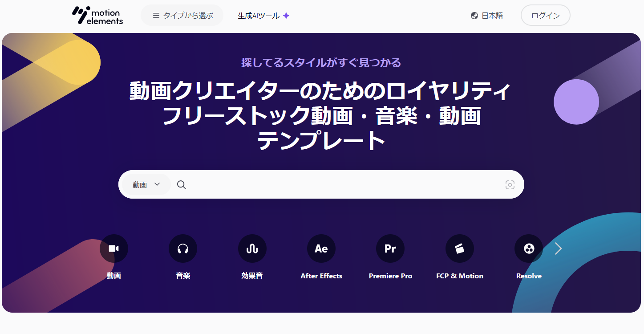Image resolution: width=644 pixels, height=334 pixels.
Task: Click the sparkle icon beside 生成AIツール
Action: (x=287, y=15)
